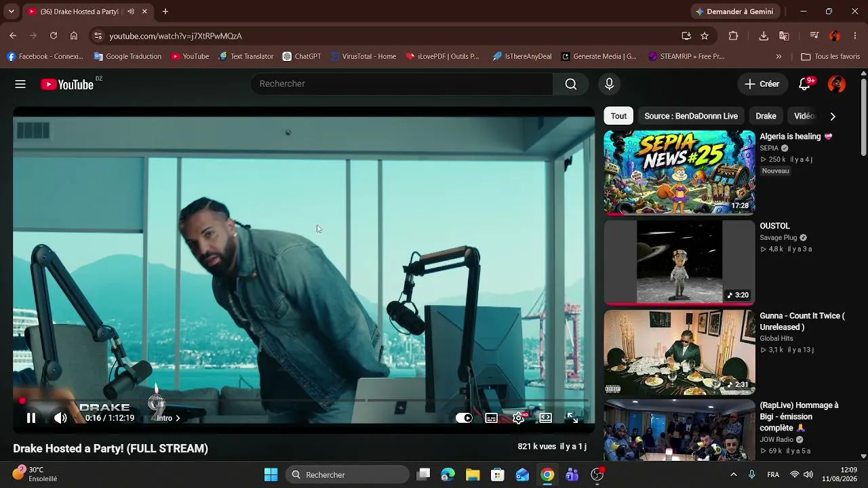
Task: Toggle the autoplay switch in the player
Action: [464, 418]
